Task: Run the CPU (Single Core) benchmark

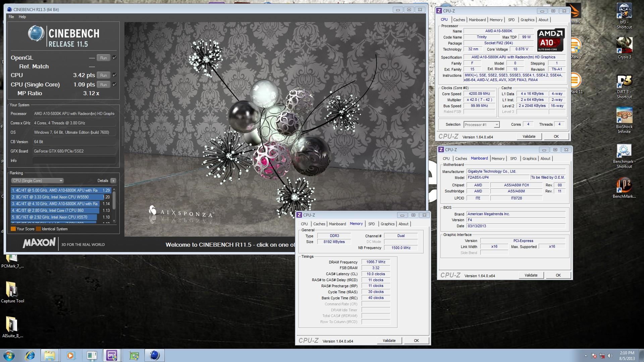Action: point(104,84)
